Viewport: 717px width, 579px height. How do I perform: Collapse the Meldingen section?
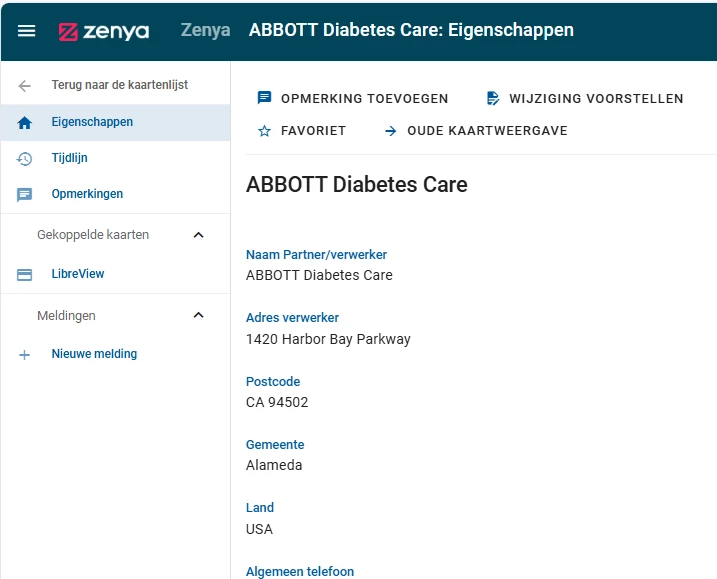[x=198, y=315]
